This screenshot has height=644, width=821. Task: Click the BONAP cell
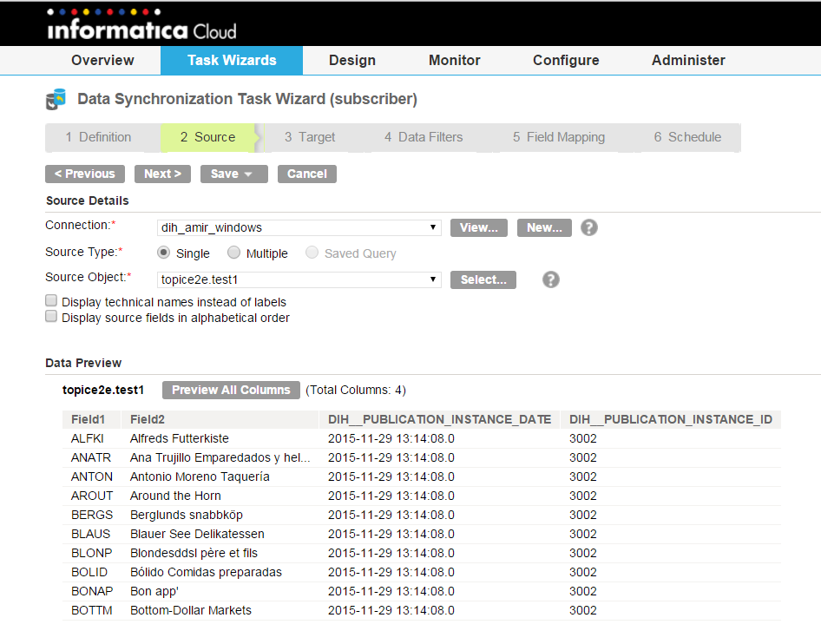(x=92, y=592)
